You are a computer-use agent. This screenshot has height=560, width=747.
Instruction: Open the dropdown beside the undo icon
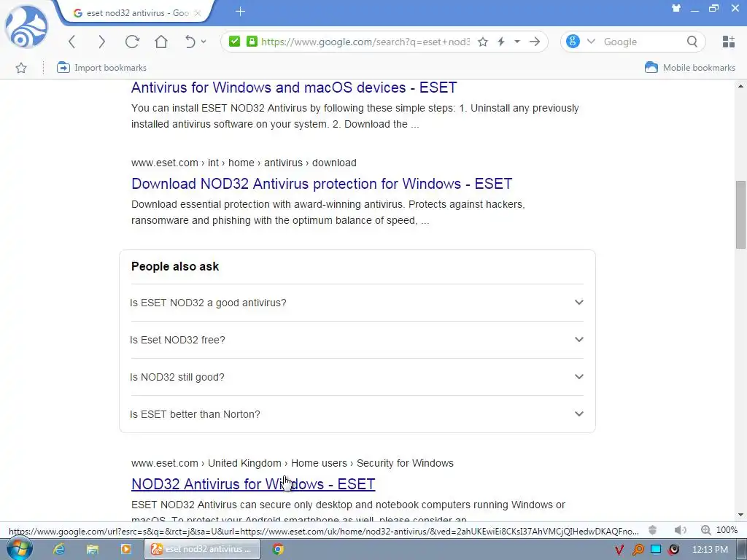pos(204,42)
